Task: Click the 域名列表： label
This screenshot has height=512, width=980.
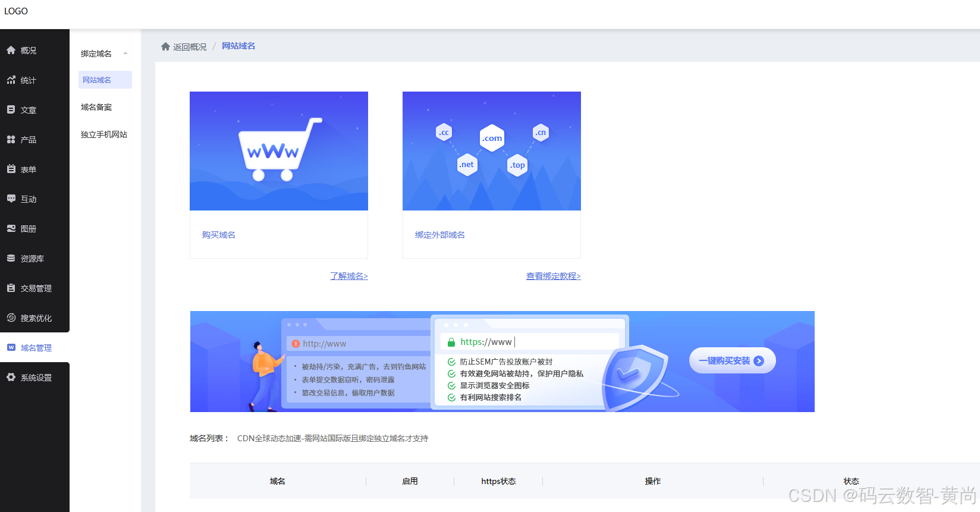Action: pyautogui.click(x=209, y=438)
